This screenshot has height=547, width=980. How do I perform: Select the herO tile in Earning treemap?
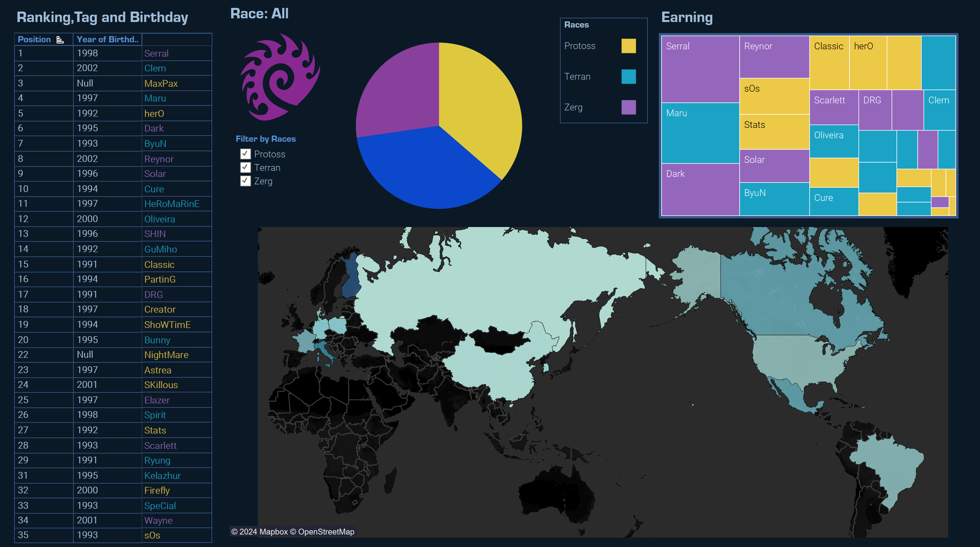point(868,63)
